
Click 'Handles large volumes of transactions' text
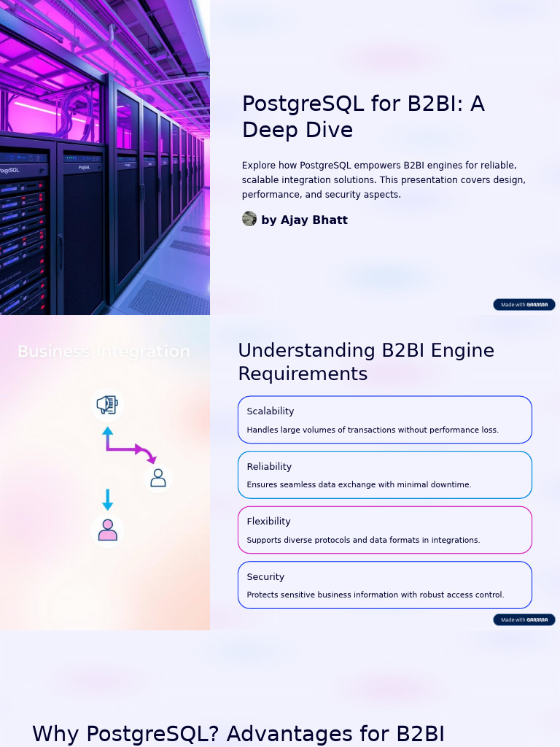tap(373, 430)
